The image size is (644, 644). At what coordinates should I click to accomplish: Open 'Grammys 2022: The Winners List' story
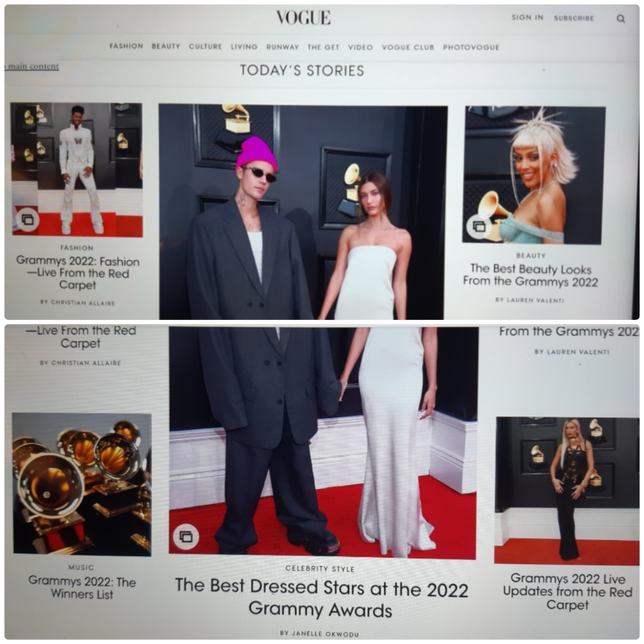pos(82,588)
